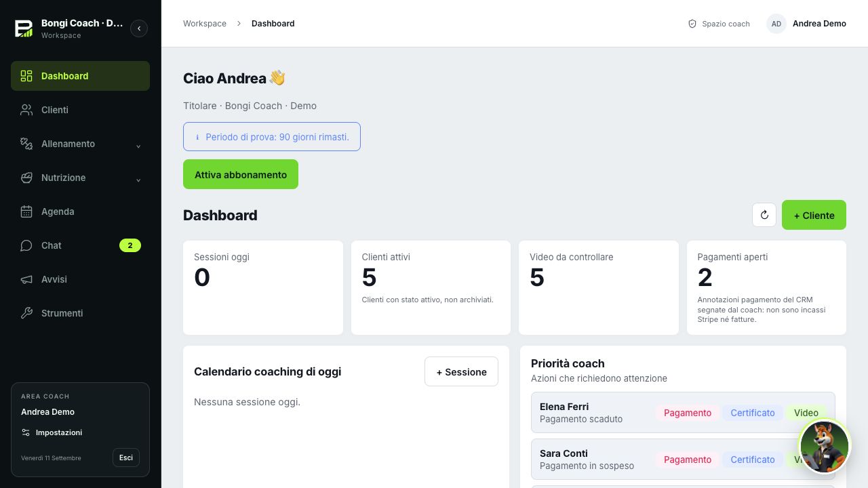Viewport: 868px width, 488px height.
Task: Click the 'Periodo di prova: 90 giorni rimasti.' notice
Action: [272, 137]
